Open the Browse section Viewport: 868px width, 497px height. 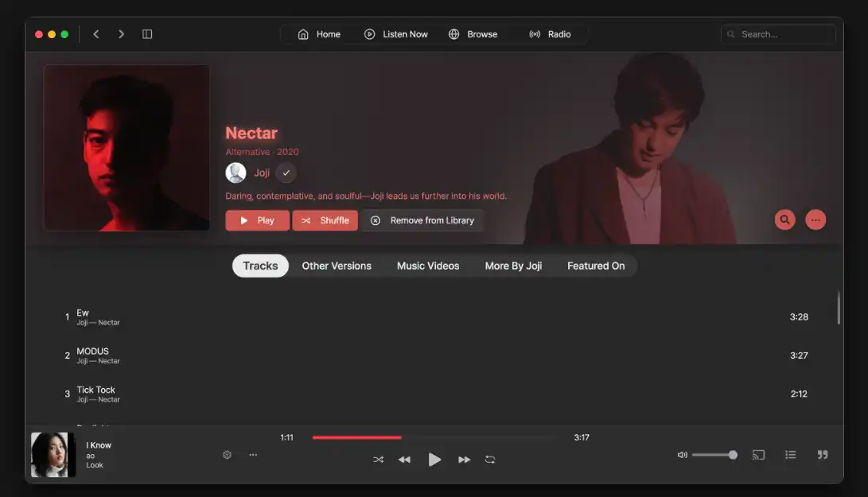click(473, 34)
